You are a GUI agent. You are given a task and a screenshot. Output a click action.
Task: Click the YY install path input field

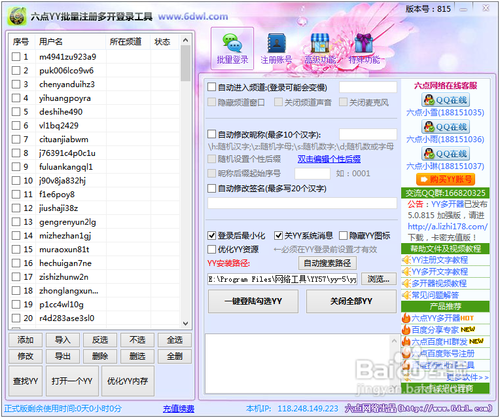pos(282,279)
